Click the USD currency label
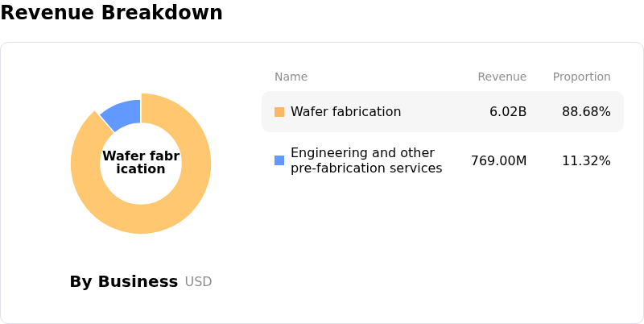644x324 pixels. (x=198, y=282)
